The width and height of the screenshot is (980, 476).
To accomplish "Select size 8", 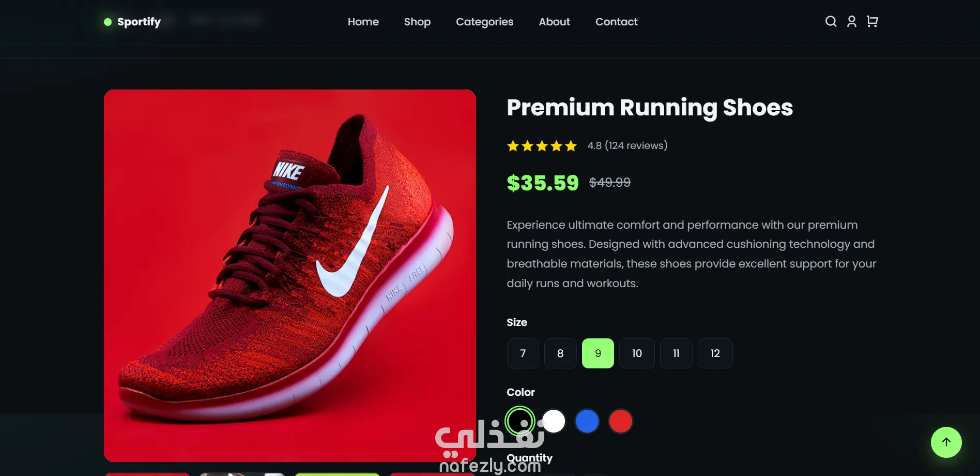I will pos(560,353).
